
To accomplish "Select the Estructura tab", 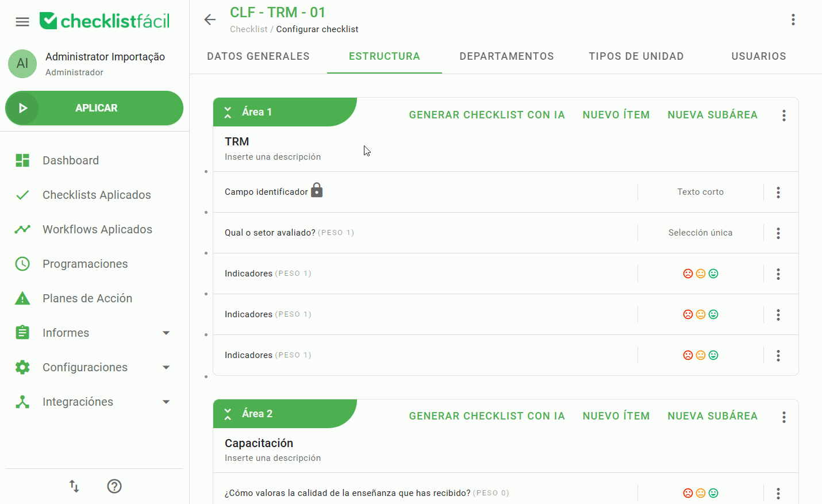I will (385, 56).
